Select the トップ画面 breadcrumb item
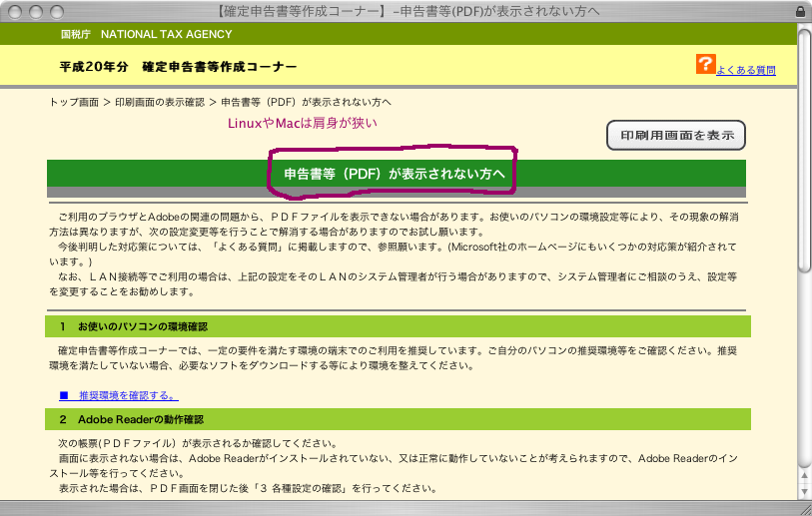The height and width of the screenshot is (516, 812). (74, 103)
